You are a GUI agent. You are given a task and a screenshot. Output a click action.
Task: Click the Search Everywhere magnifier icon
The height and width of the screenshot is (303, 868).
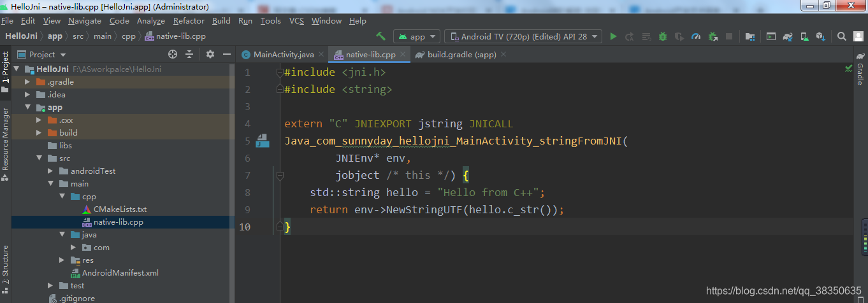coord(842,36)
